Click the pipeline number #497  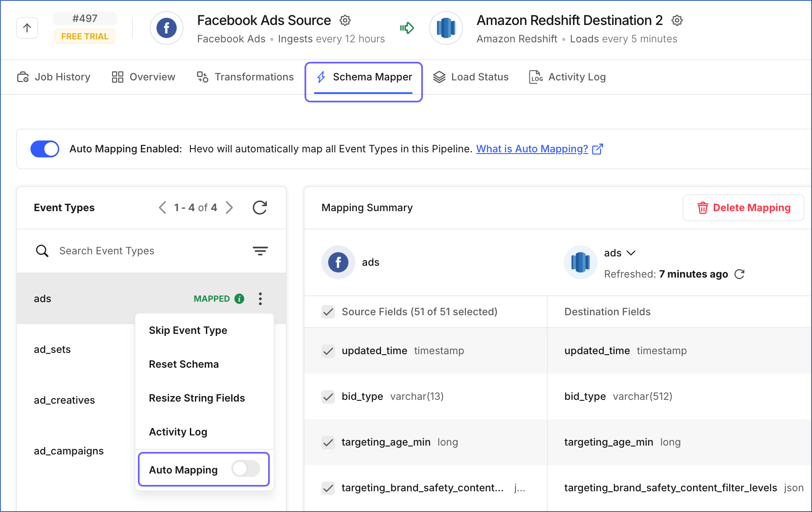[x=85, y=19]
